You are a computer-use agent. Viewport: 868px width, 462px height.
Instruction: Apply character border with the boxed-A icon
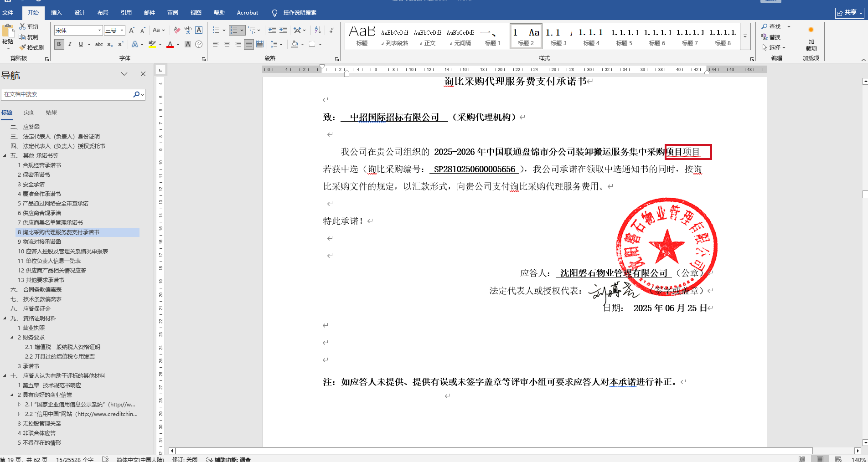tap(199, 30)
